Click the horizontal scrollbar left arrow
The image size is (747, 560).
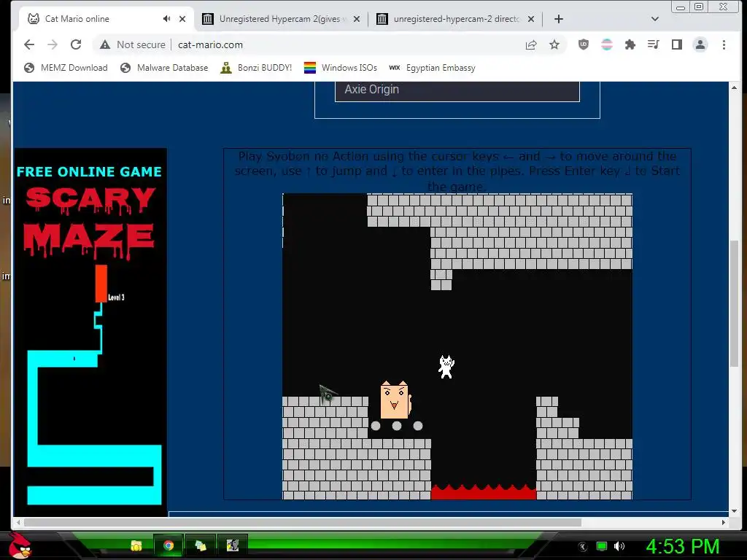click(x=18, y=522)
